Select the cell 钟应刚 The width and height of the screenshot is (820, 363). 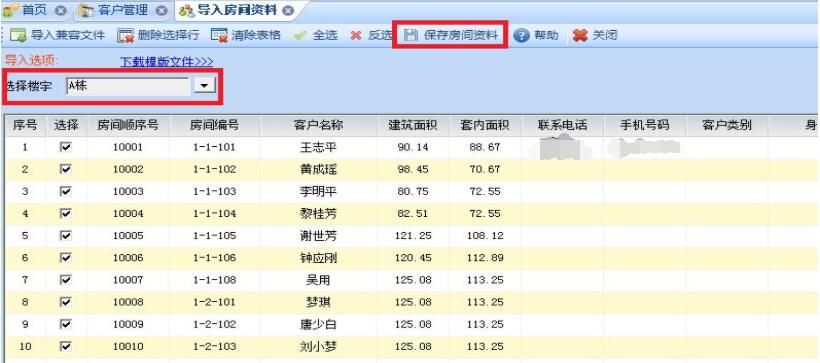click(318, 258)
